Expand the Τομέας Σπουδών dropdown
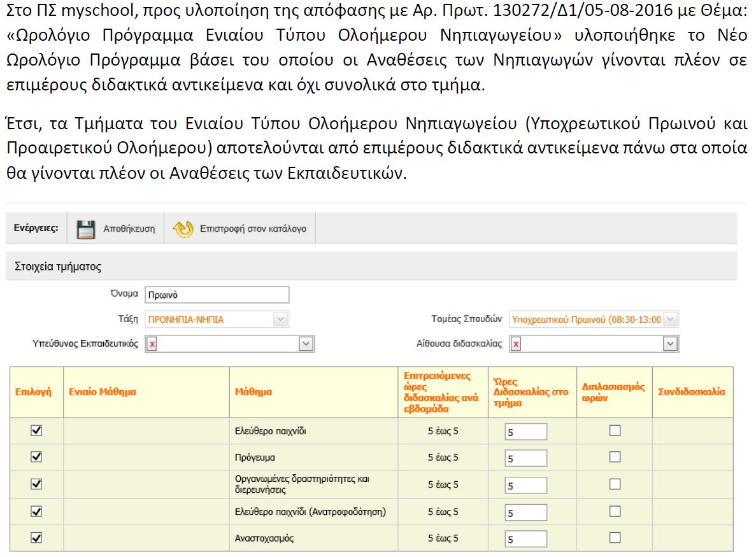Screen dimensions: 756x557 point(671,319)
